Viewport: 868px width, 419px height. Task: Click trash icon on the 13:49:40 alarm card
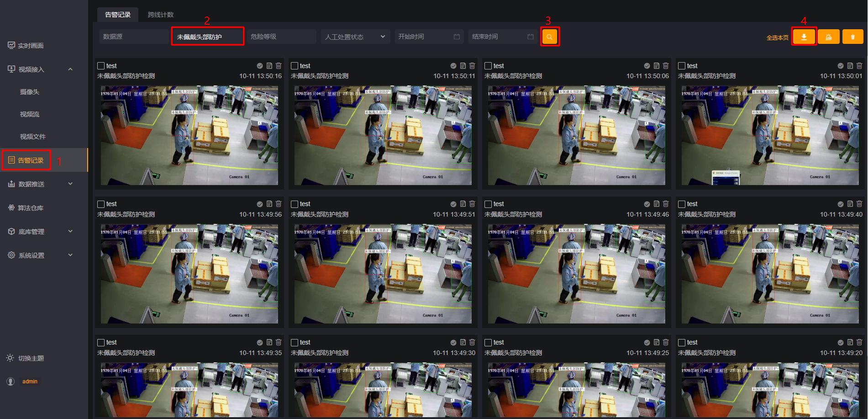859,204
